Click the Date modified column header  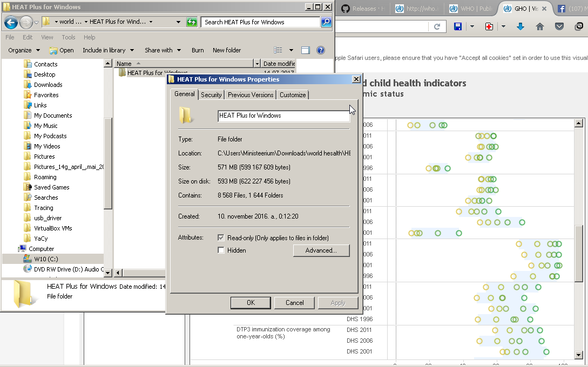click(x=279, y=64)
